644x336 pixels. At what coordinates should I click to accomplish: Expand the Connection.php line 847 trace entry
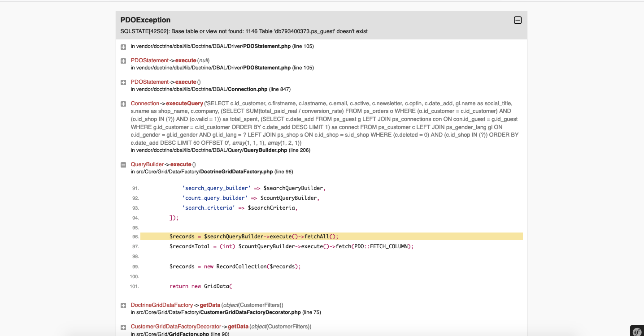pos(123,82)
